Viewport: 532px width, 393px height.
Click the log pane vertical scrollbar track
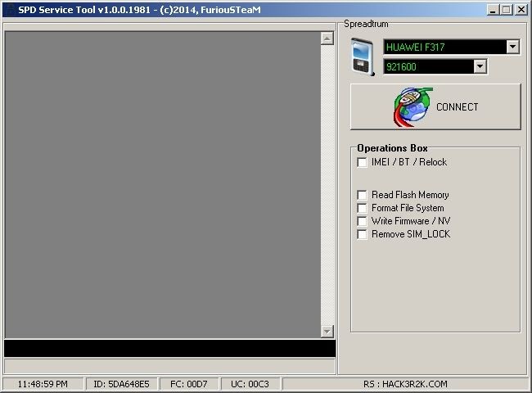327,184
